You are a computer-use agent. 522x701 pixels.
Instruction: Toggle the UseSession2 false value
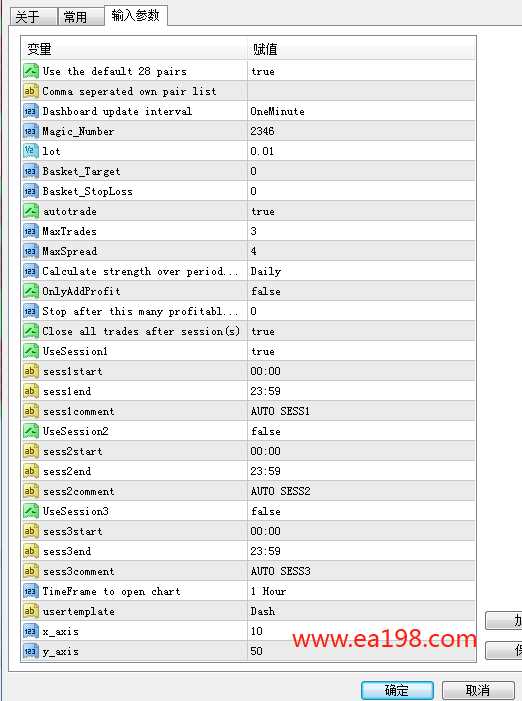coord(361,431)
